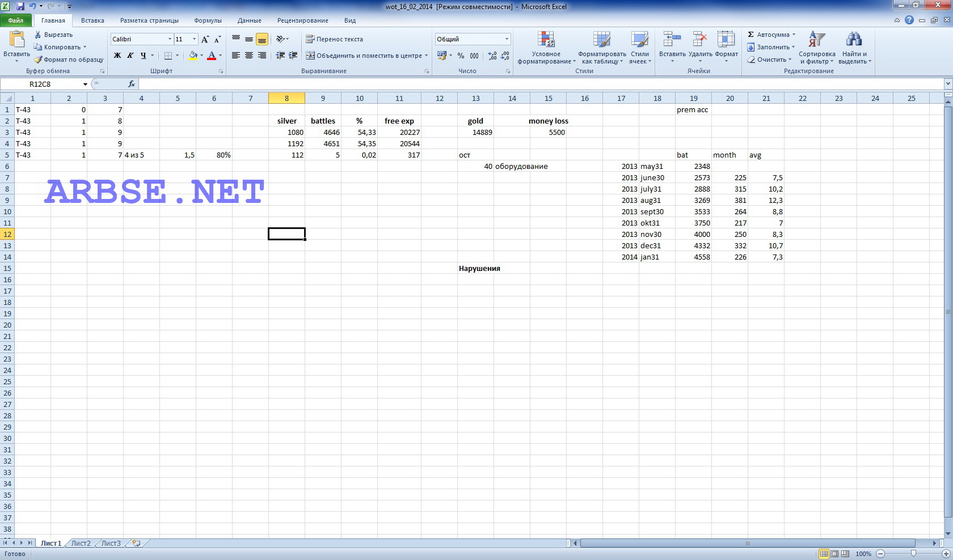Screen dimensions: 953x560
Task: Click the Format Painter (Формат по образцу)
Action: click(69, 60)
